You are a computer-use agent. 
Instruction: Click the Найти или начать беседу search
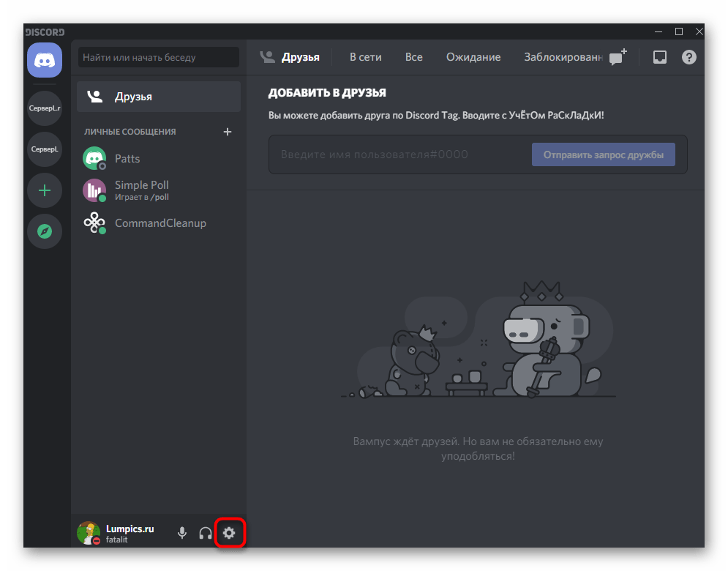coord(159,57)
